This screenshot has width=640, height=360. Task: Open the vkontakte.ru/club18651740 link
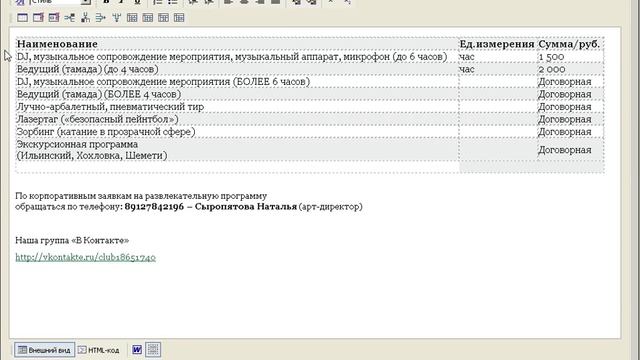[85, 257]
